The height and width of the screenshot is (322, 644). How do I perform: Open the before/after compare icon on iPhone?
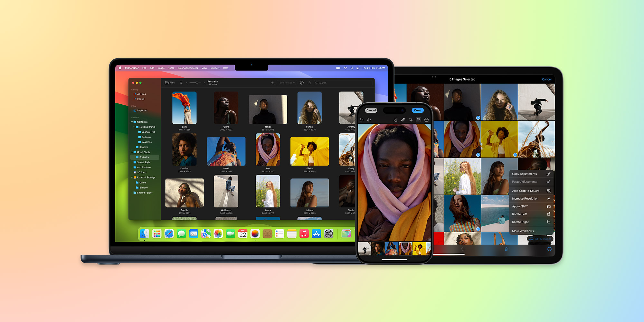tap(369, 119)
